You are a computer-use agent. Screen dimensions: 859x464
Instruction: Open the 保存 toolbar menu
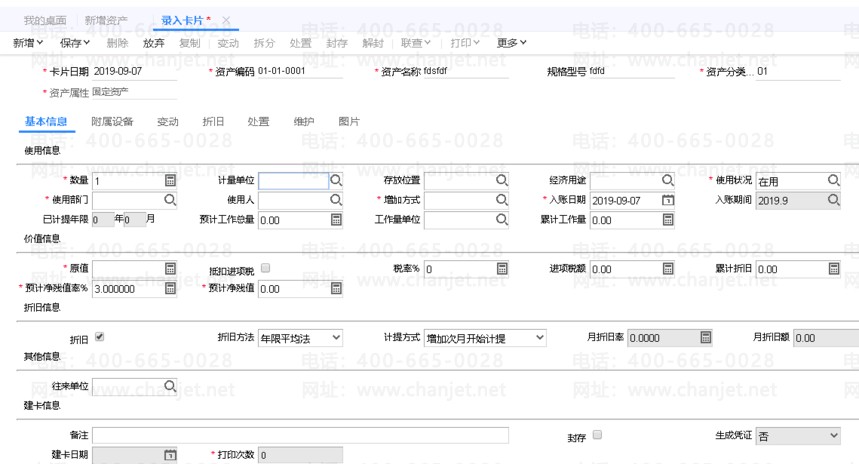(x=75, y=43)
